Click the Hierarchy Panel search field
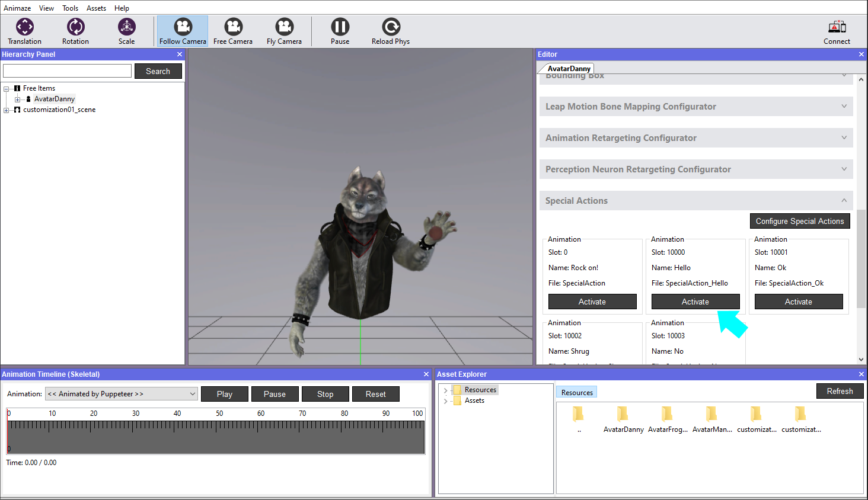868x500 pixels. (67, 70)
